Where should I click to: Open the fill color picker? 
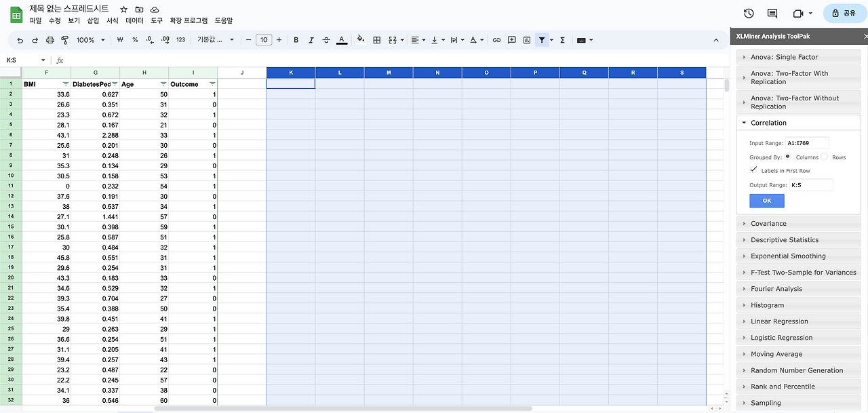coord(361,40)
